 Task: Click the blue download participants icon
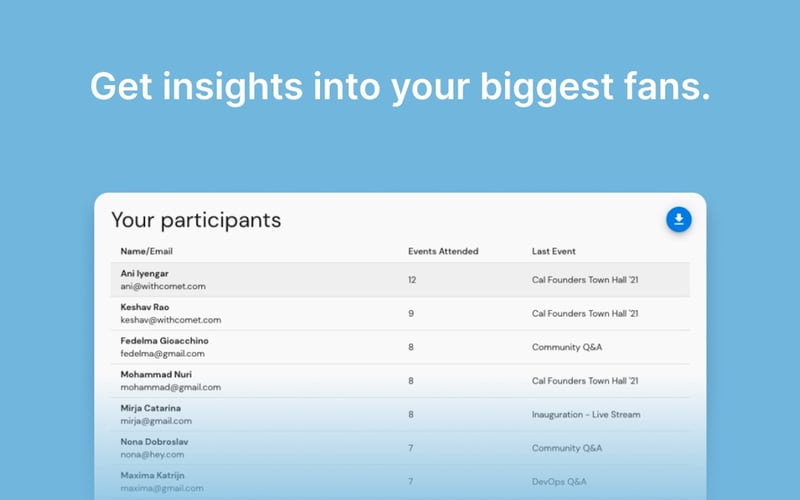point(679,220)
